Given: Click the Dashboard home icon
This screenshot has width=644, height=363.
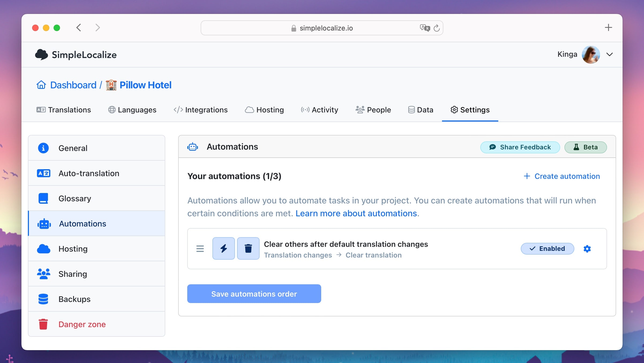Looking at the screenshot, I should tap(41, 85).
